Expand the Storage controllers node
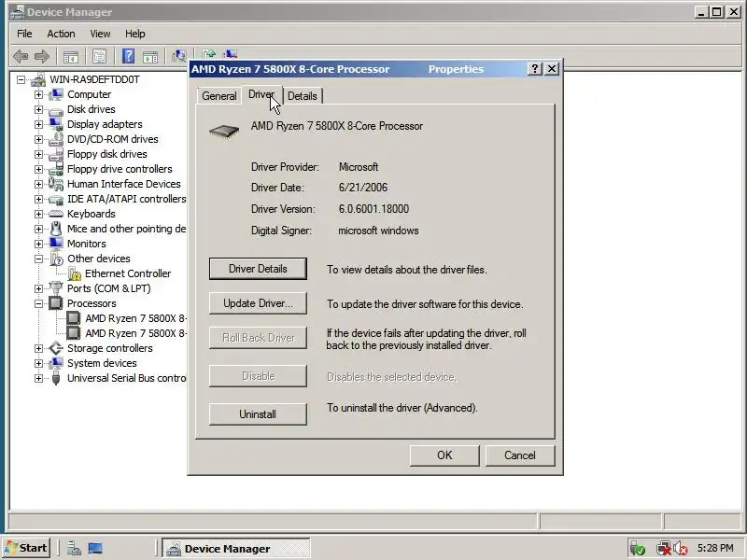This screenshot has height=560, width=747. pyautogui.click(x=38, y=348)
